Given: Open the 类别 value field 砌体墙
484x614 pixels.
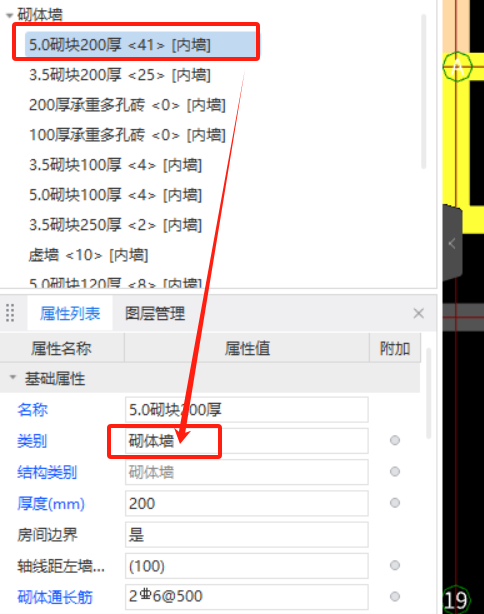Looking at the screenshot, I should 247,441.
